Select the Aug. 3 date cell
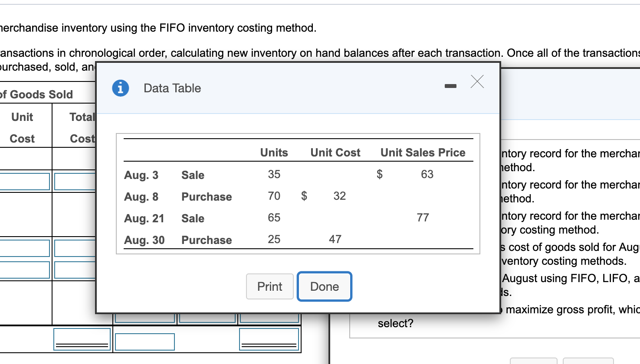The height and width of the screenshot is (364, 640). click(141, 175)
